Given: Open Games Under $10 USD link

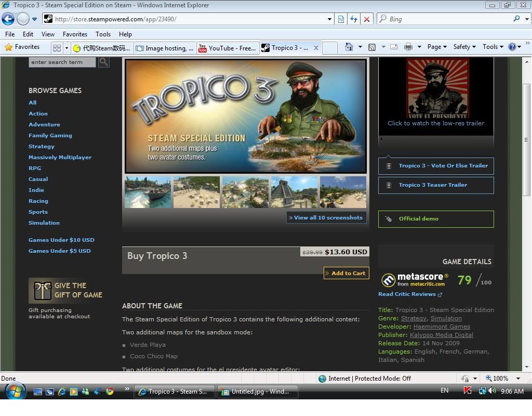Looking at the screenshot, I should (61, 240).
